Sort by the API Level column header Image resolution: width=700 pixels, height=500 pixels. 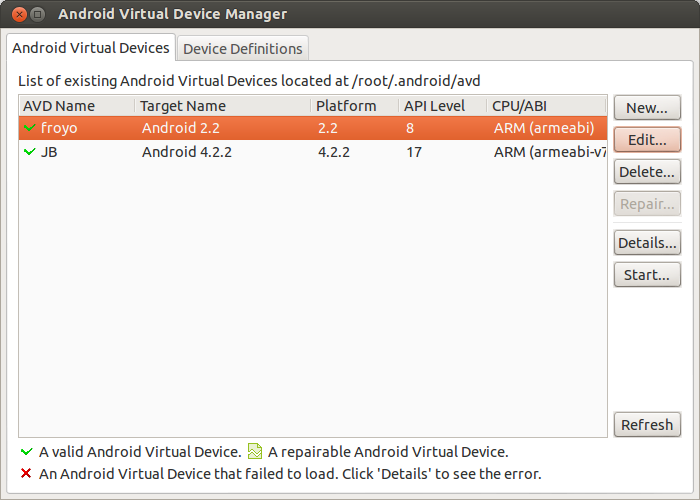442,106
